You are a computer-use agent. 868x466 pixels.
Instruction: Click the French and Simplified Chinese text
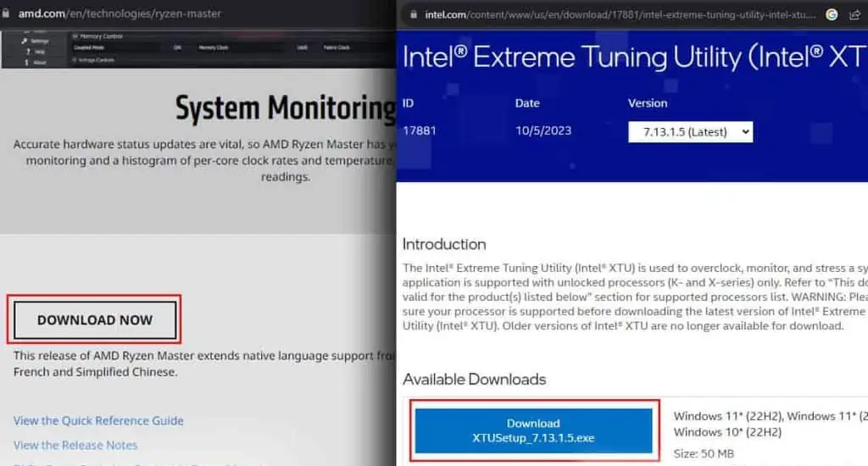point(95,372)
